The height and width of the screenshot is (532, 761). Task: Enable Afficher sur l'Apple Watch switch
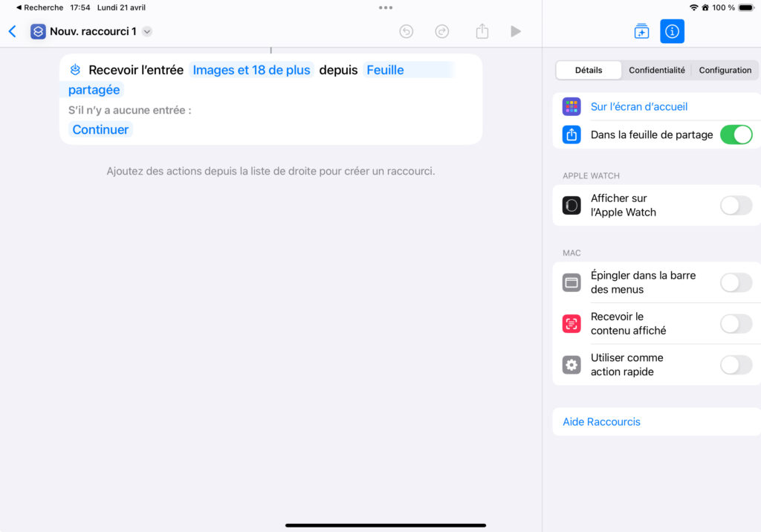tap(736, 205)
